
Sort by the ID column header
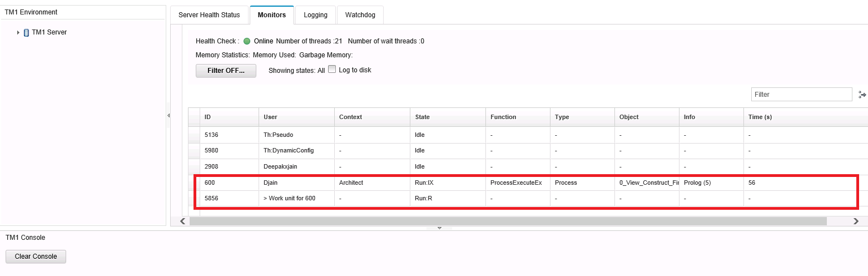230,117
